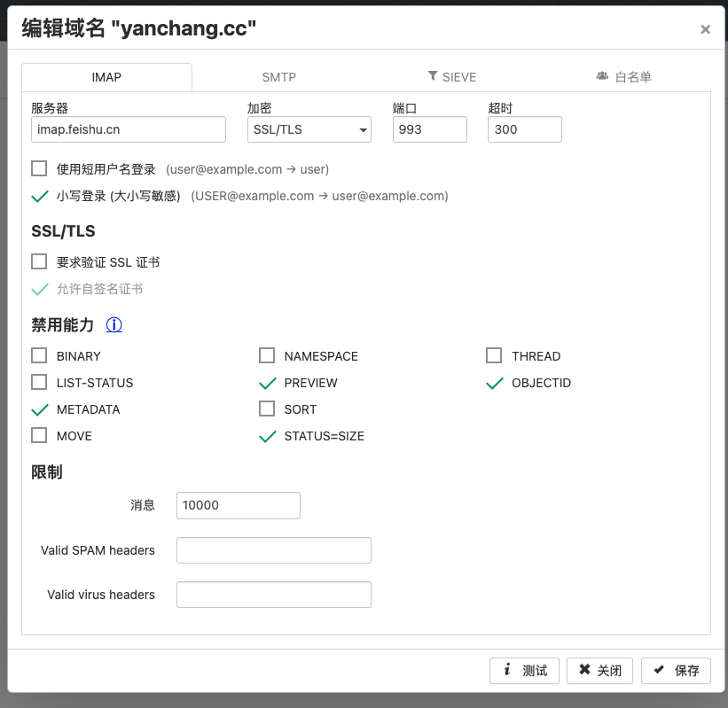Screen dimensions: 728x708
Task: Click the 保存 button
Action: point(676,670)
